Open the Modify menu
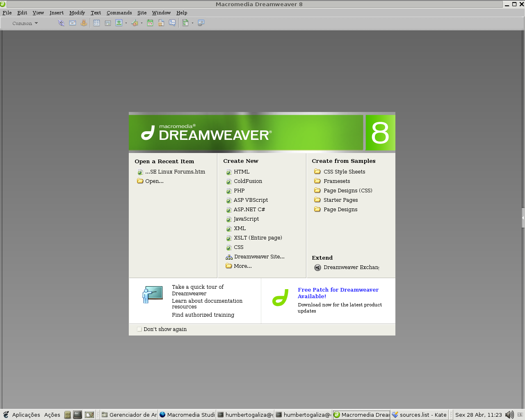The image size is (525, 420). pyautogui.click(x=77, y=13)
